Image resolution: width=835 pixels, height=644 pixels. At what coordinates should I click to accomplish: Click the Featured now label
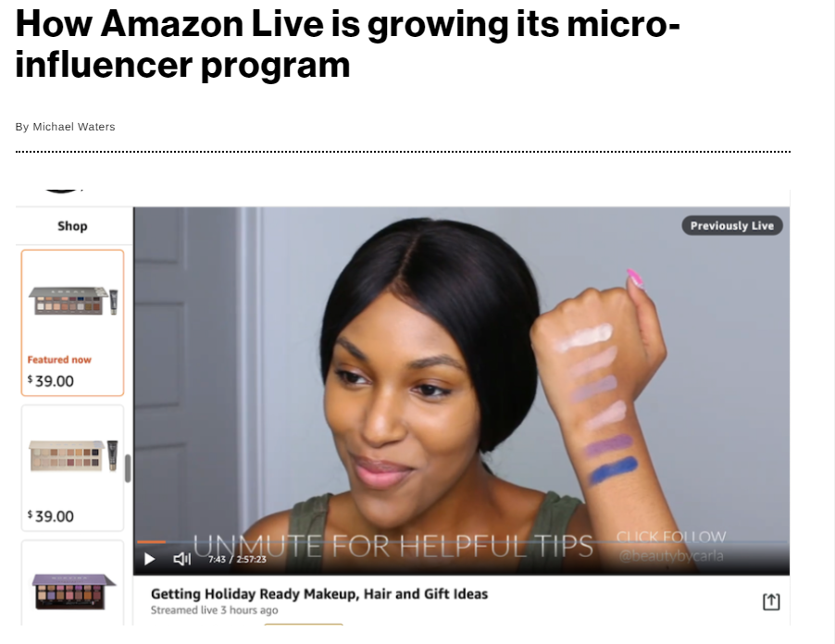click(x=59, y=360)
